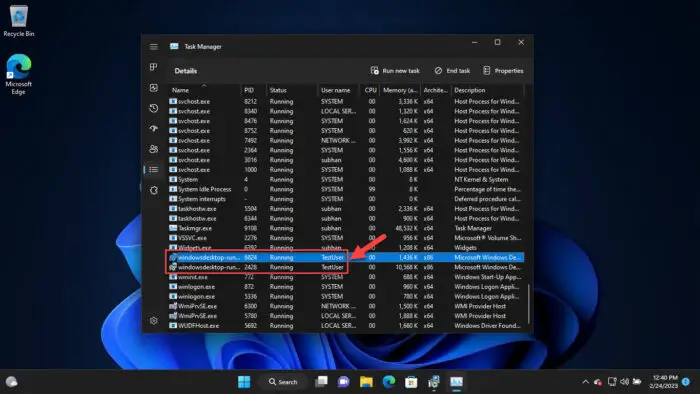Open Microsoft Store from taskbar

(411, 382)
